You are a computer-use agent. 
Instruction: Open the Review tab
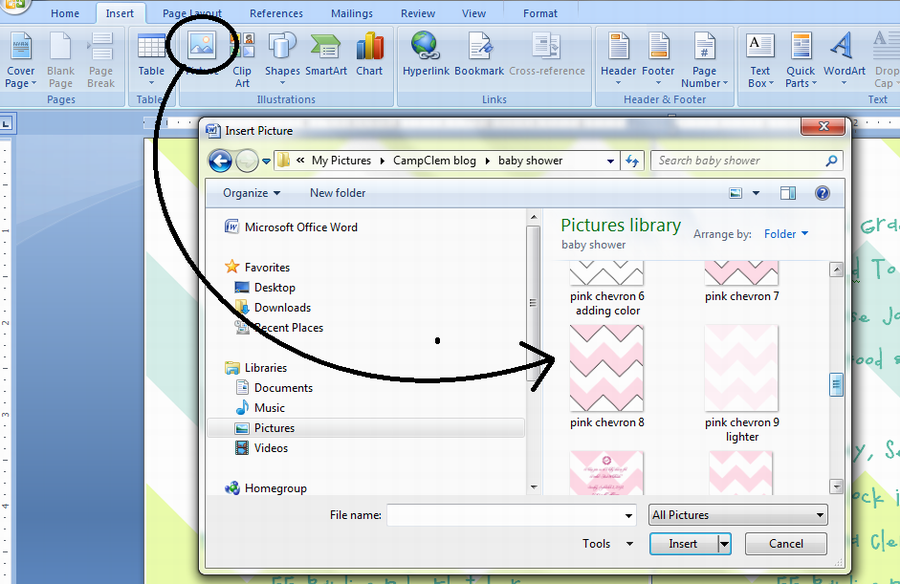[x=418, y=13]
